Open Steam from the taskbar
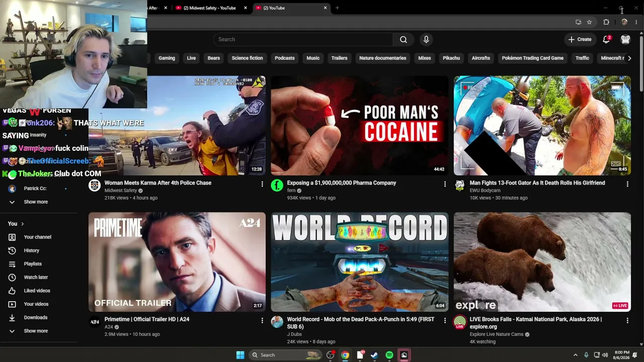The width and height of the screenshot is (644, 362). point(374,355)
